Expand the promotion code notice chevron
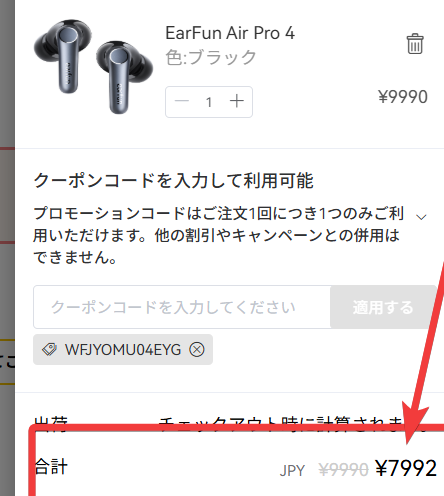 421,217
